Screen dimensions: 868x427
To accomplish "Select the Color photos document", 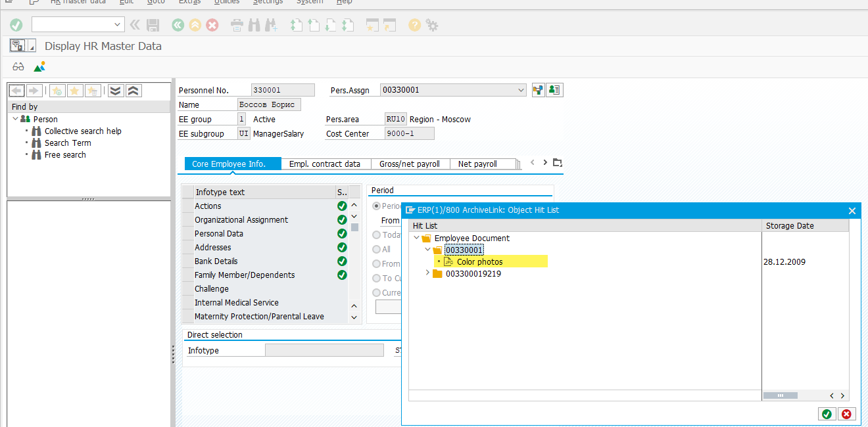I will (480, 261).
